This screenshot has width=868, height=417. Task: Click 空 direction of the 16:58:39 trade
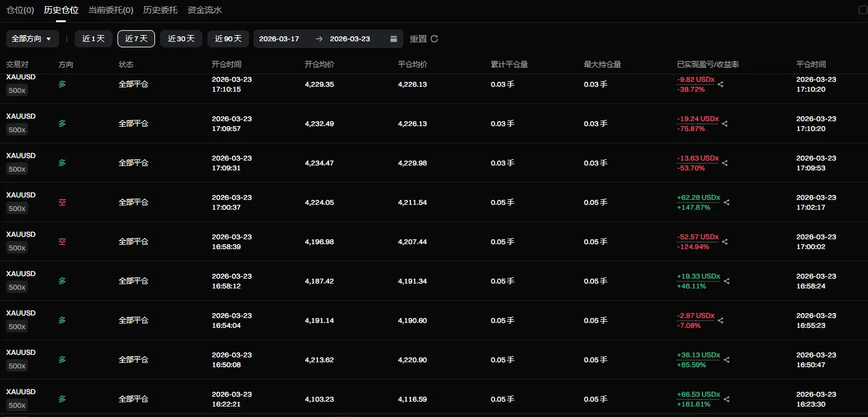point(62,242)
